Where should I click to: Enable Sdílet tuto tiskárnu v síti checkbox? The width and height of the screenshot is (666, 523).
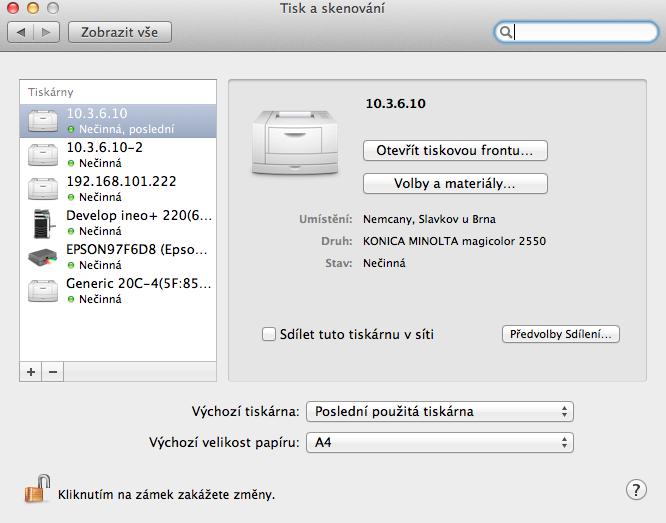coord(268,334)
